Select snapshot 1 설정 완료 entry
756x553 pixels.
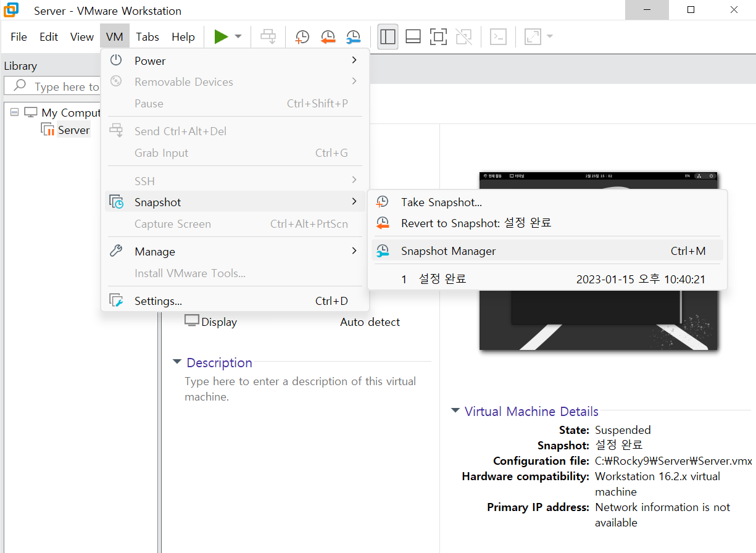(x=547, y=279)
